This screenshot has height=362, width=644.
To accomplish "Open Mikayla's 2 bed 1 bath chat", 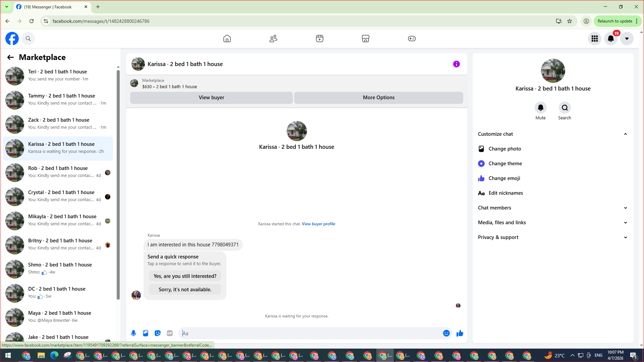I will tap(58, 221).
